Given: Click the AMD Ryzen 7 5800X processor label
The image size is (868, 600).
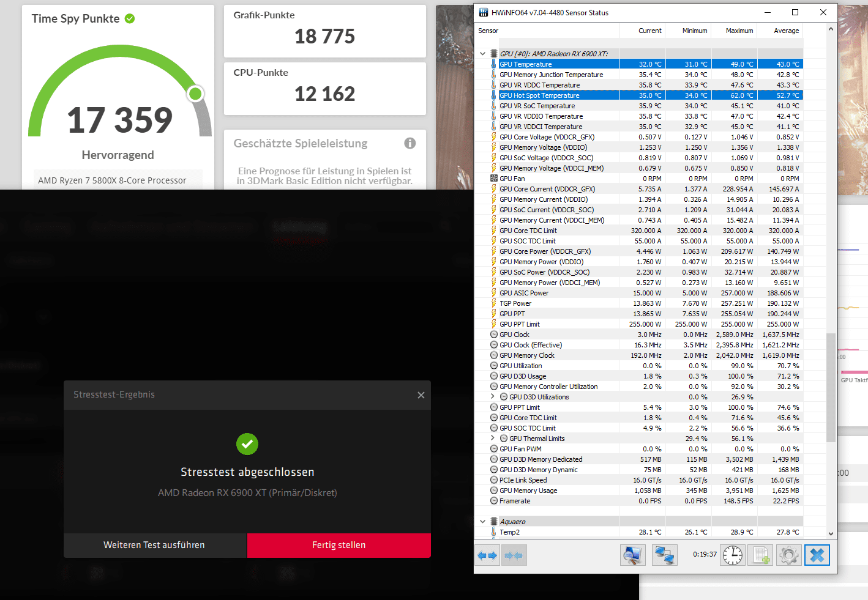Looking at the screenshot, I should point(112,180).
